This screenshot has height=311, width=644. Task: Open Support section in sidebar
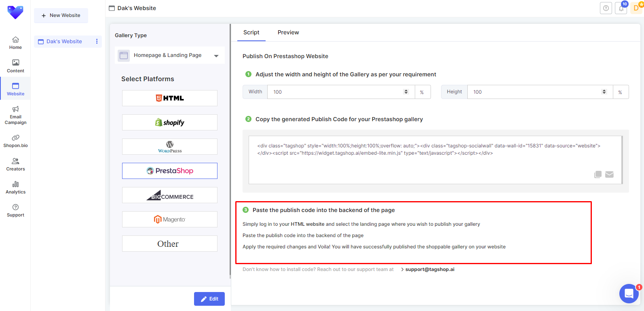click(15, 210)
